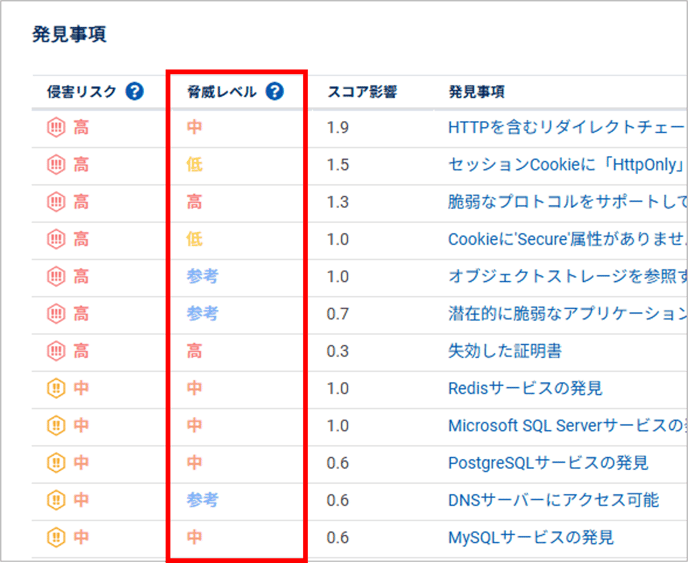Click medium-risk icon in Redis service row
Image resolution: width=688 pixels, height=563 pixels.
click(56, 388)
